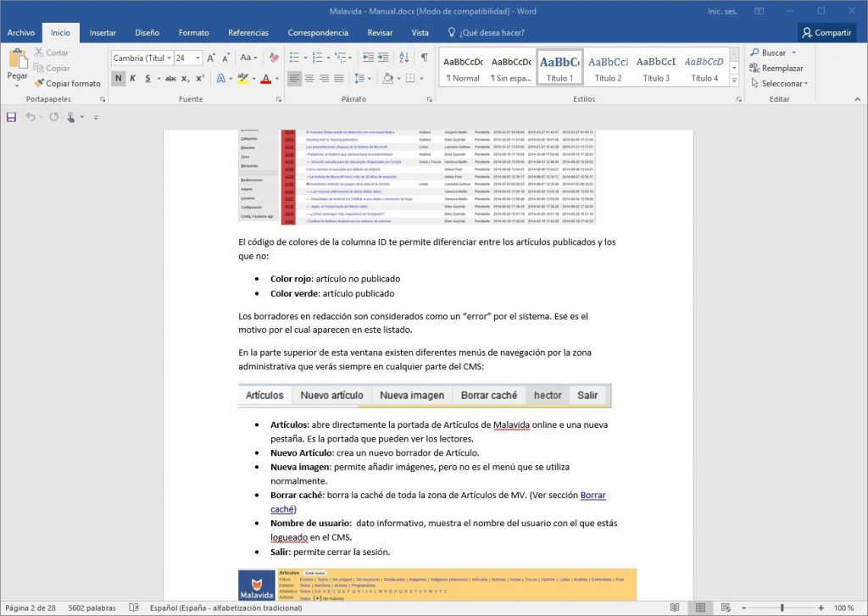The image size is (868, 616).
Task: Click the touch/mouse mode icon
Action: click(x=71, y=117)
